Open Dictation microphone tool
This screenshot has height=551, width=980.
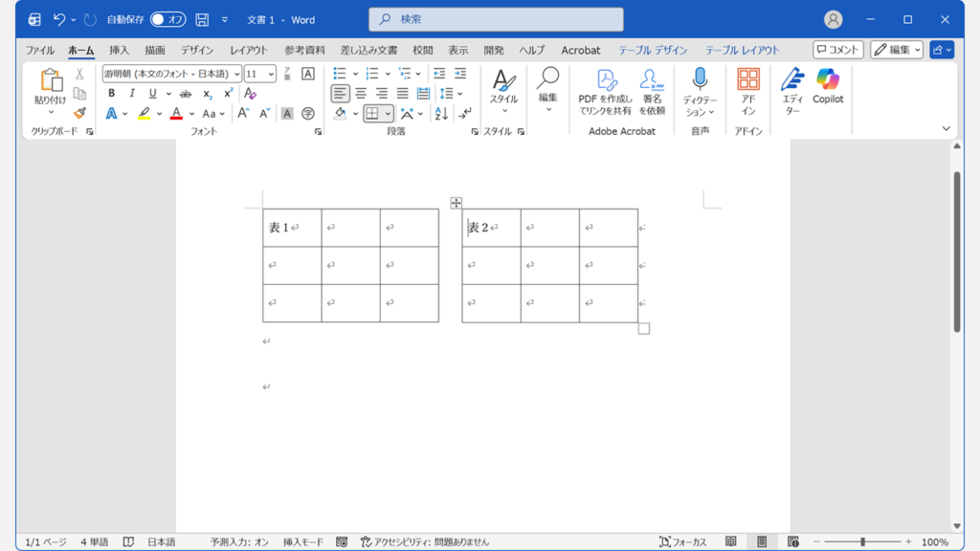(700, 92)
